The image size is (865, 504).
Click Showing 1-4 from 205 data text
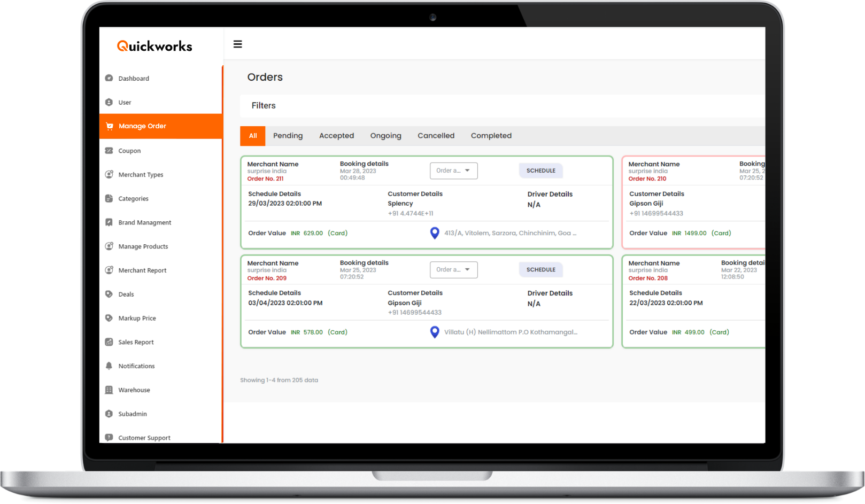pos(279,380)
